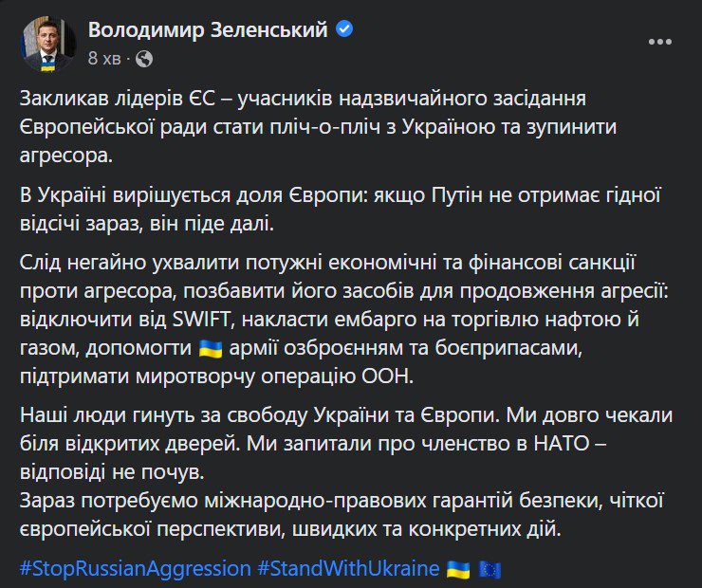Open the post via the 8 хв timestamp
This screenshot has height=588, width=702.
104,58
